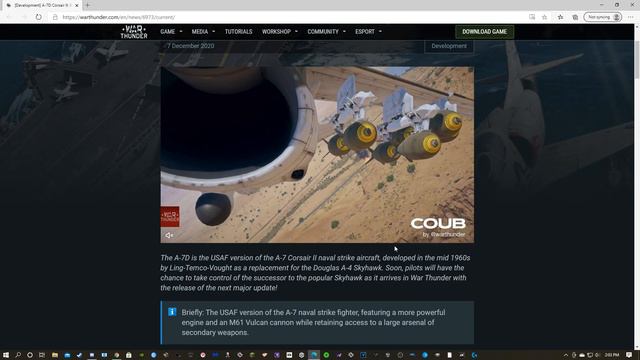The height and width of the screenshot is (360, 640).
Task: Unmute the Coub video sound
Action: [x=169, y=235]
